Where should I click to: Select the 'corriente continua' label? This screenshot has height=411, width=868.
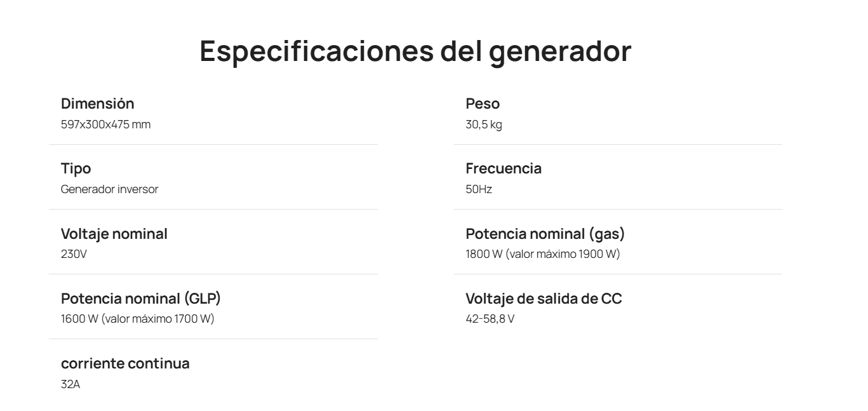125,363
